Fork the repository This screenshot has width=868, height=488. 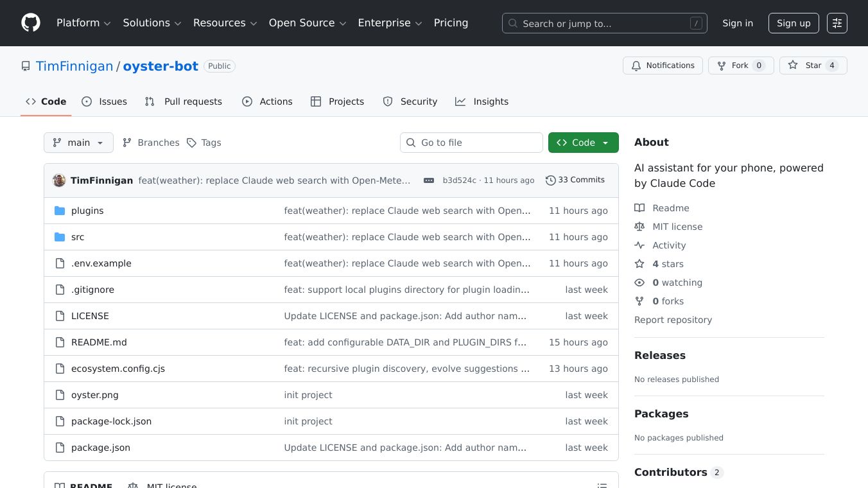click(740, 65)
